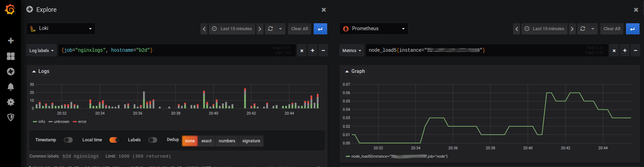This screenshot has width=644, height=167.
Task: Click the b2d common label
Action: [x=67, y=156]
